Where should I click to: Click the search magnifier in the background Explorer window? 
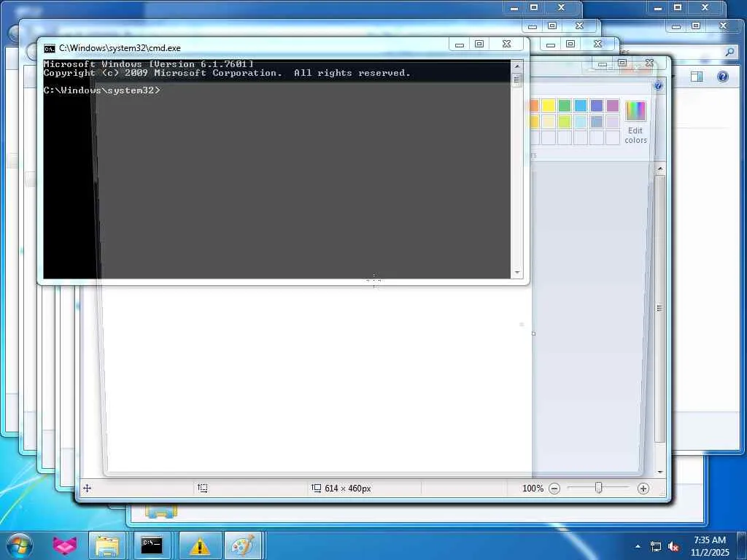tap(729, 52)
